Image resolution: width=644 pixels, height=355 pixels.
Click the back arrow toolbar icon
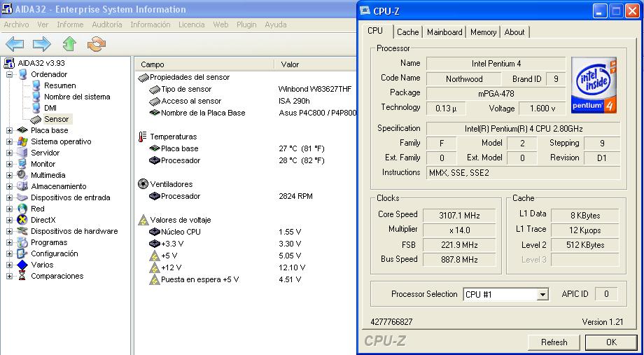[15, 44]
